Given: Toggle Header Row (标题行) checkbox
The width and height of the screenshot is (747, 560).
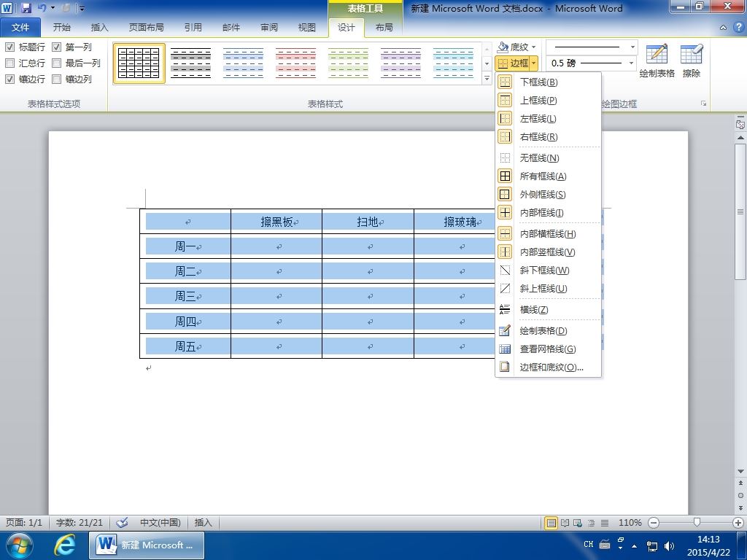Looking at the screenshot, I should (9, 47).
